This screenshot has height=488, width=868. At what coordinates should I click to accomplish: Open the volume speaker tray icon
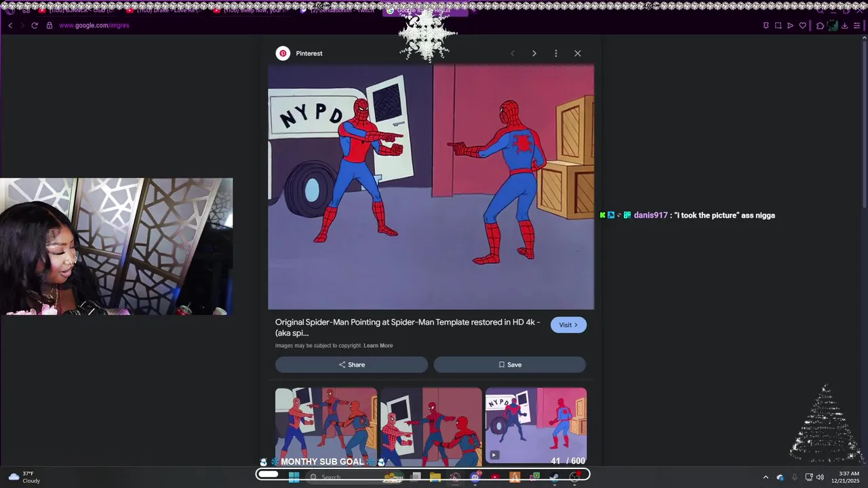pos(820,477)
